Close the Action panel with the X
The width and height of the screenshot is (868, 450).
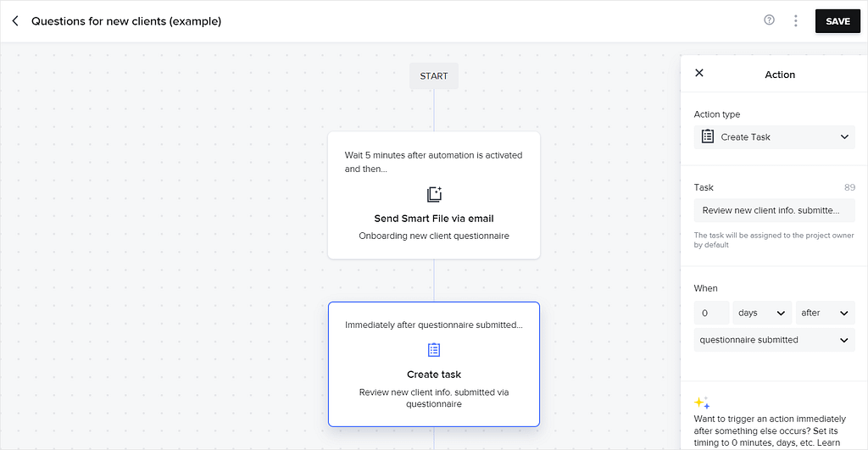699,73
